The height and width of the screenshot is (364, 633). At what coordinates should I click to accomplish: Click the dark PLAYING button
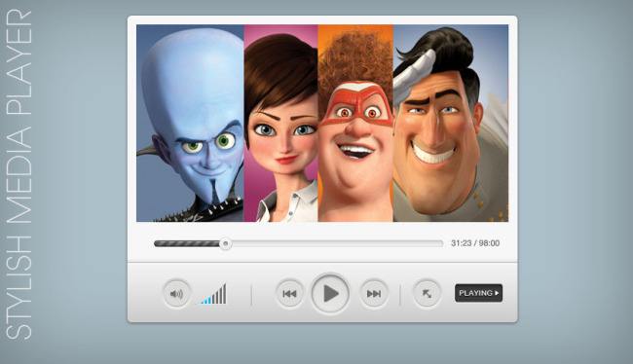coord(478,293)
